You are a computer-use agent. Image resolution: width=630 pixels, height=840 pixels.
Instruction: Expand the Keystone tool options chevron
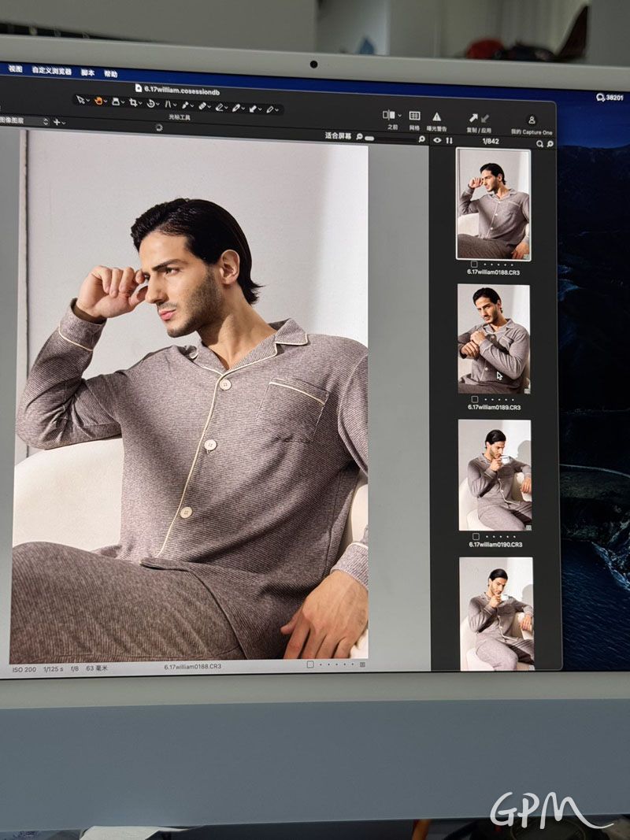[175, 105]
